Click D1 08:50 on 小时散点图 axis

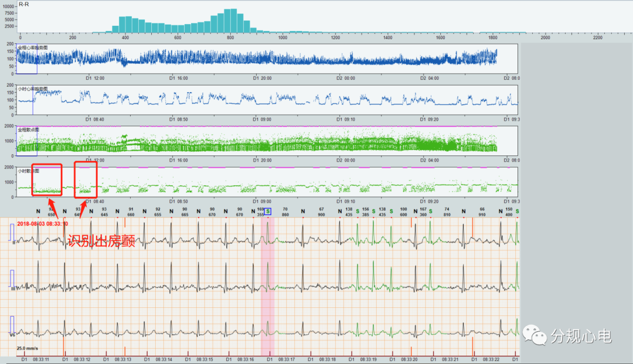click(178, 202)
